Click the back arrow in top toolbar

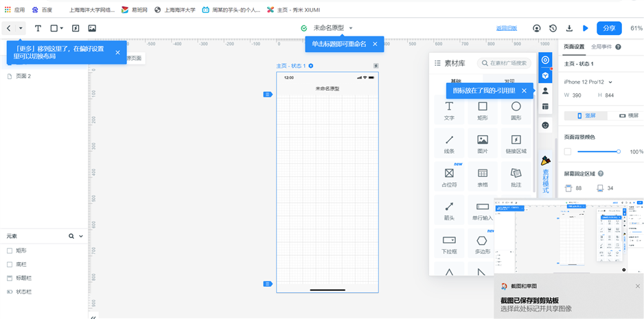click(9, 28)
